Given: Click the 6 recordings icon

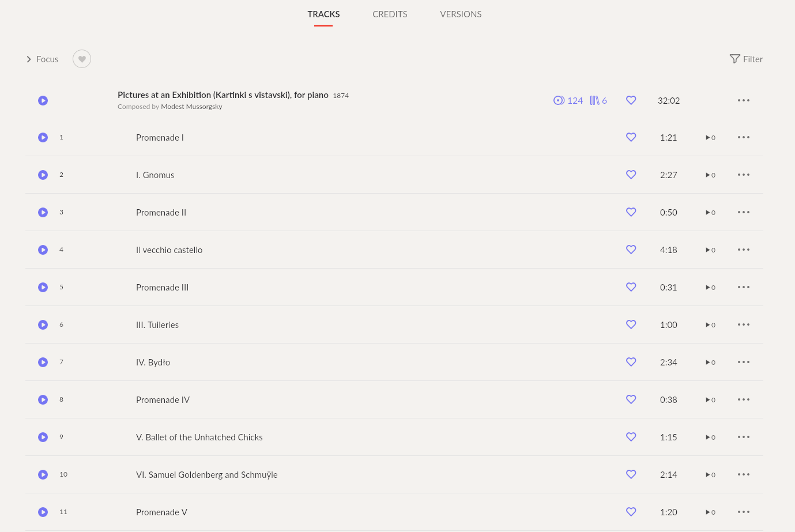Looking at the screenshot, I should 598,100.
